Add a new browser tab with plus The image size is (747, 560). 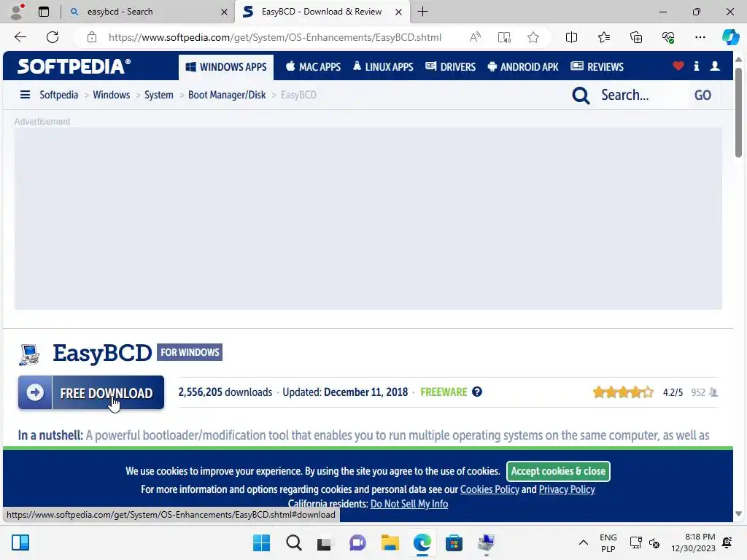[422, 12]
